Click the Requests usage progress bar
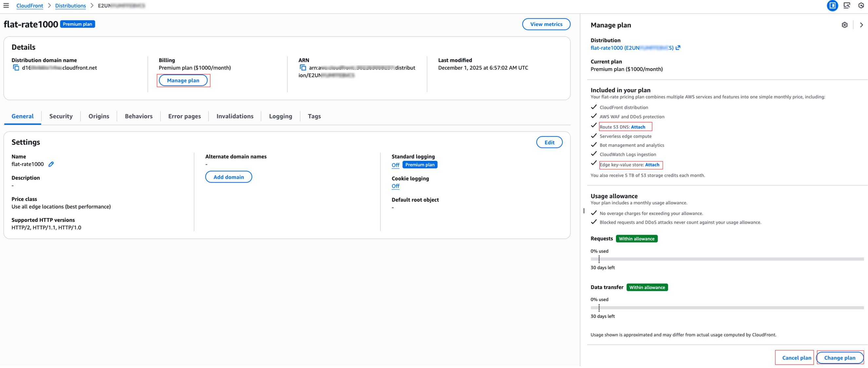The image size is (868, 368). click(727, 259)
